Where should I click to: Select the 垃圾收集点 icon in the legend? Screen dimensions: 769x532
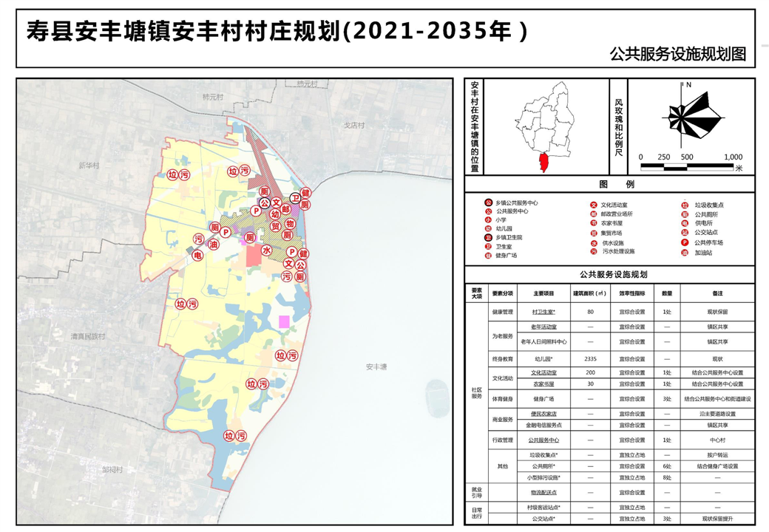[x=685, y=205]
